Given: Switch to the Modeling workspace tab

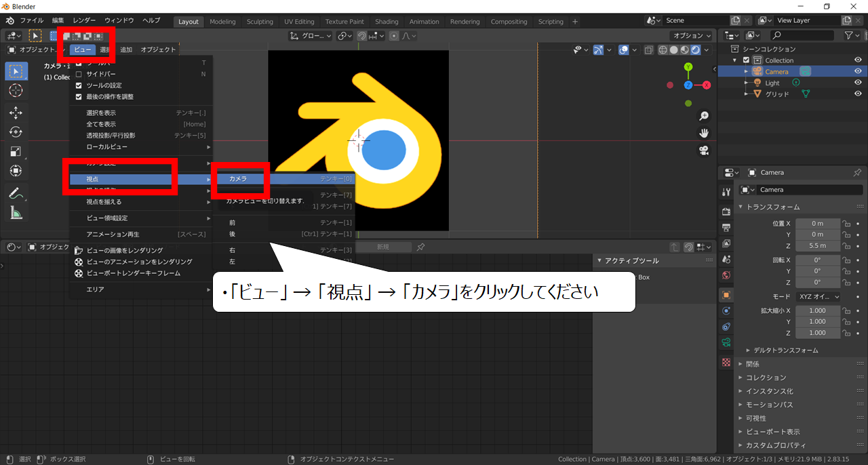Looking at the screenshot, I should 222,22.
